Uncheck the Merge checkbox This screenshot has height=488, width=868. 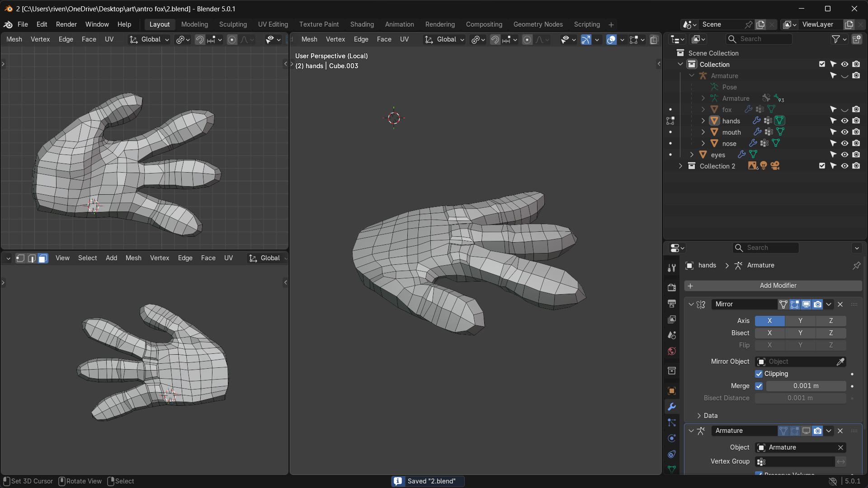(759, 386)
